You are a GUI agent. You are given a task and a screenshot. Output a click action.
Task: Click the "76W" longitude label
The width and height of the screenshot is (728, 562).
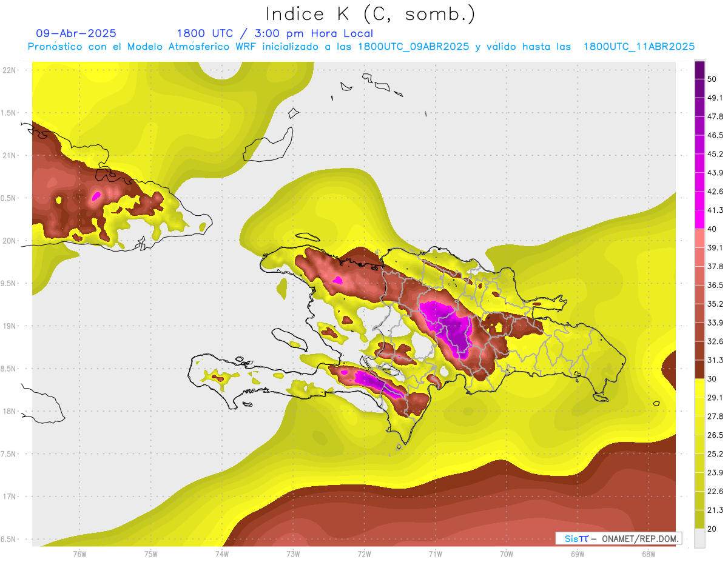(x=79, y=554)
